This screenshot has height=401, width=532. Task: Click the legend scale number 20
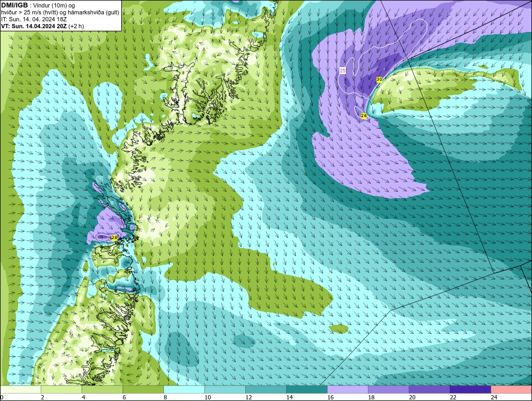coord(412,397)
